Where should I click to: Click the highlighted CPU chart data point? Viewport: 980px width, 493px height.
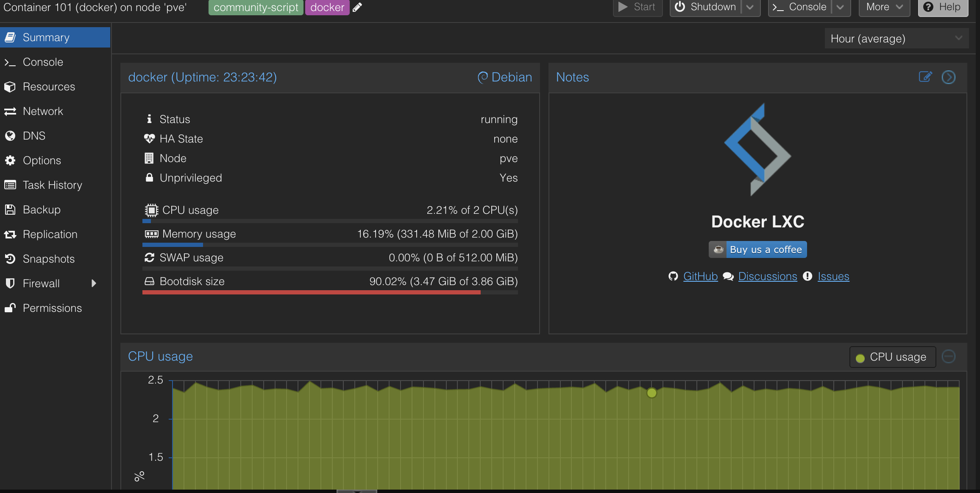pyautogui.click(x=652, y=393)
